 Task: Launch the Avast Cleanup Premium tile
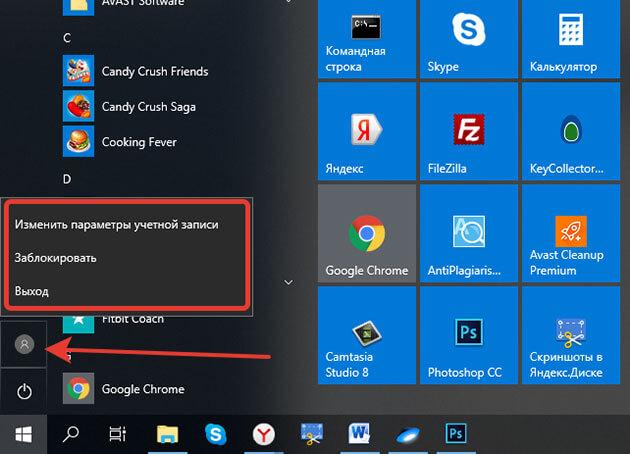571,233
